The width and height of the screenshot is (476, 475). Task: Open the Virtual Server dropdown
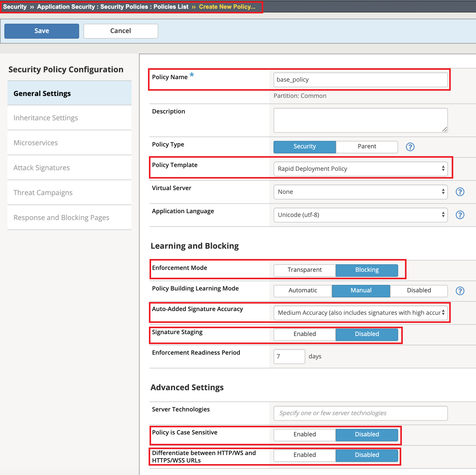(x=361, y=192)
